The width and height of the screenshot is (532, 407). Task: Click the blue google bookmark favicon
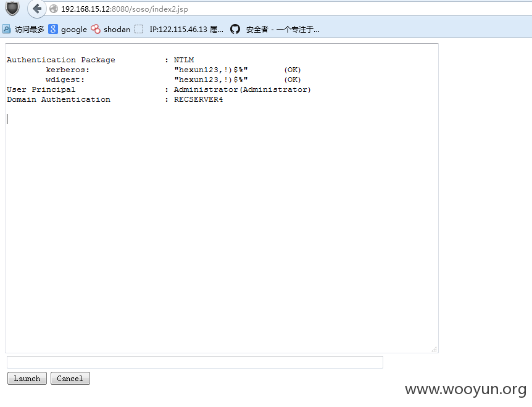(x=53, y=29)
